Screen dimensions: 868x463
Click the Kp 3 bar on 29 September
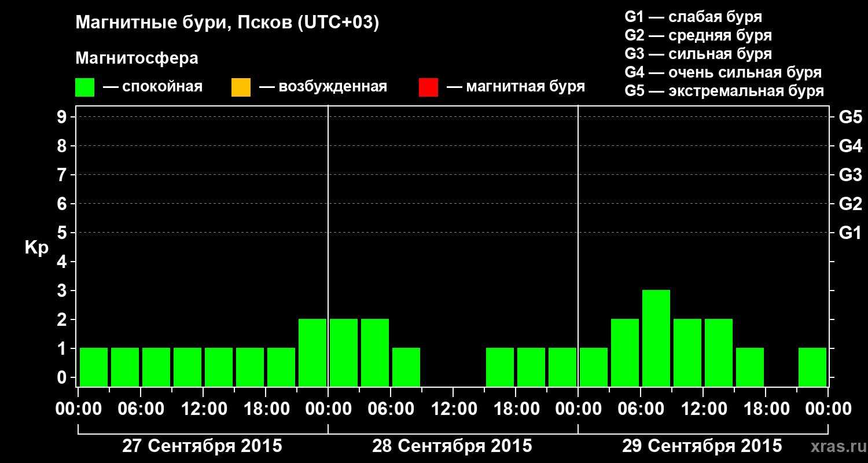click(656, 338)
